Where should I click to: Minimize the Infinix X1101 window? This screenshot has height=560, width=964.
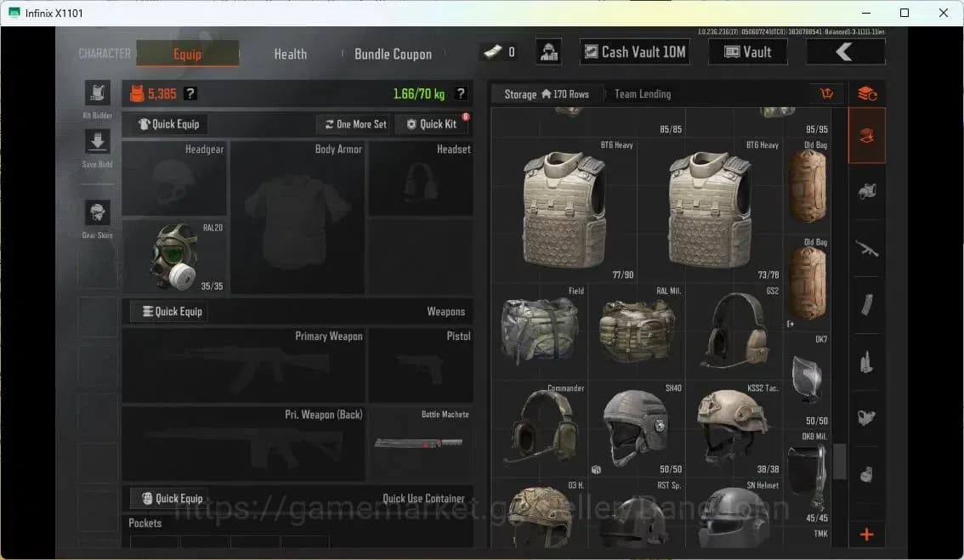coord(865,13)
